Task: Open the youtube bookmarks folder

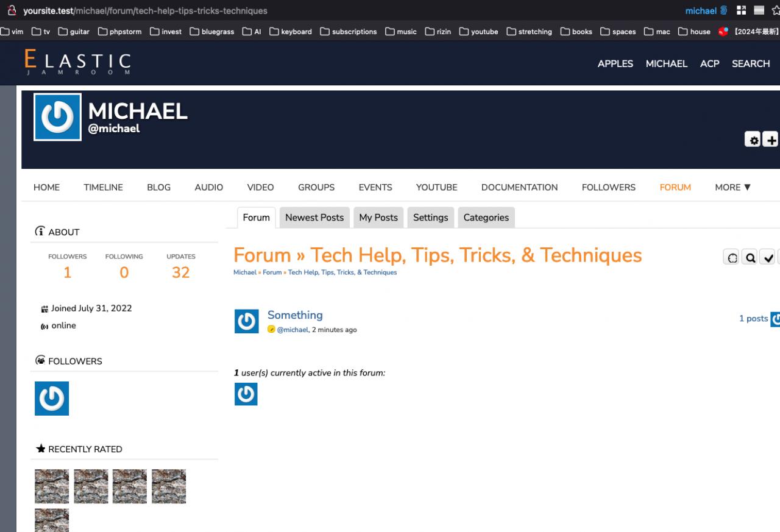Action: tap(479, 32)
